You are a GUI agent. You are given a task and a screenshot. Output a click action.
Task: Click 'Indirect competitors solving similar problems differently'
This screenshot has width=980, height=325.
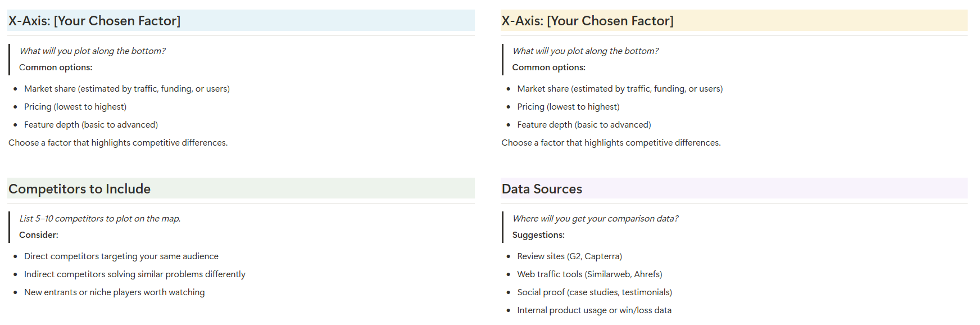click(x=134, y=274)
